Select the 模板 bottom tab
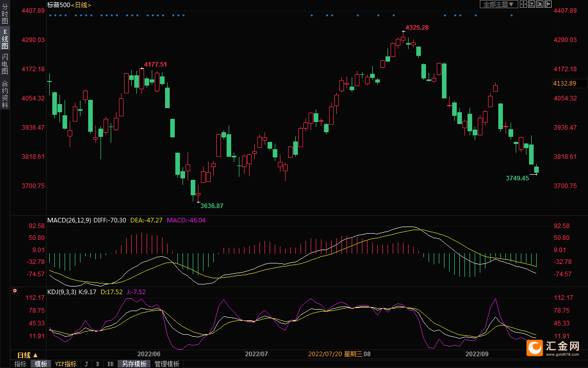 click(x=40, y=364)
